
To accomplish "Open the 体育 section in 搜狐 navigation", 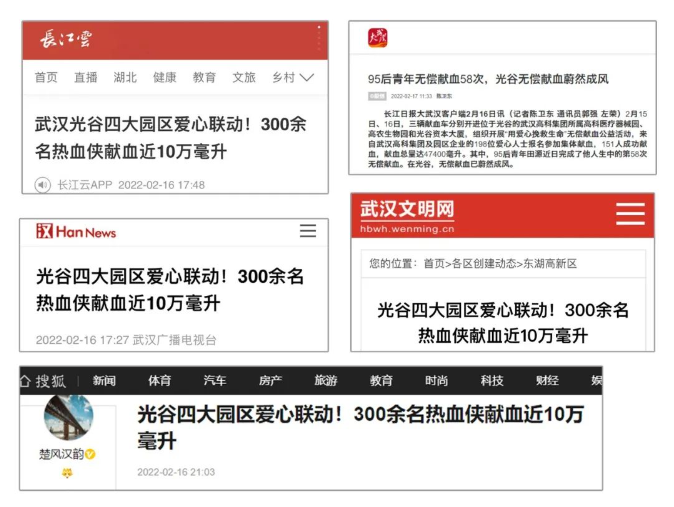I will (160, 381).
